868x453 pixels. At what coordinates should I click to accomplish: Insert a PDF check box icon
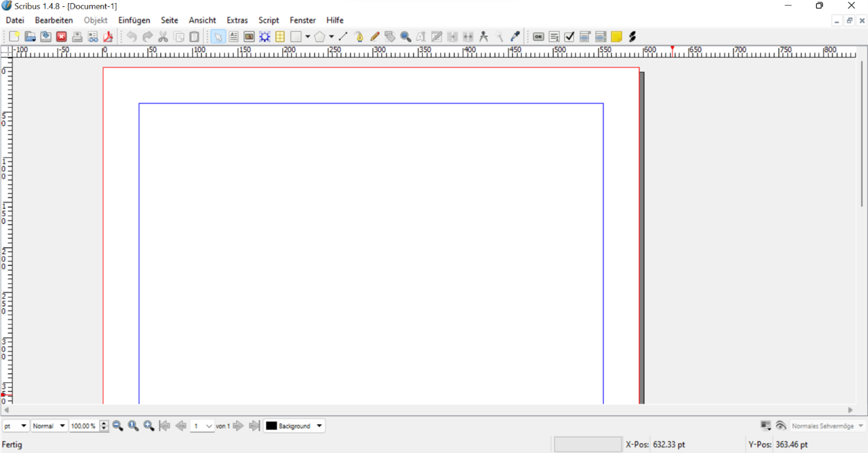click(x=569, y=37)
